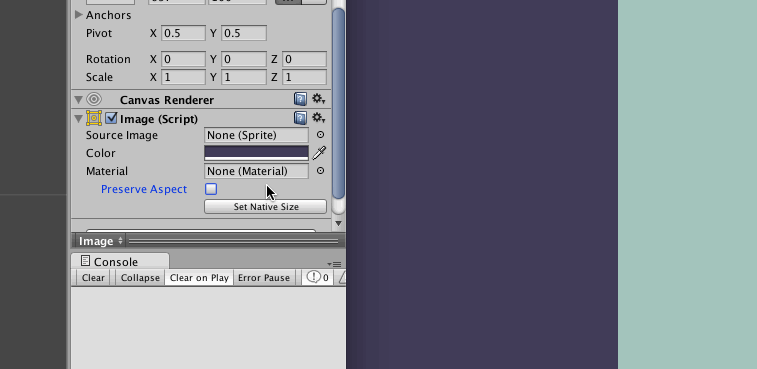
Task: Disable the Image (Script) component checkbox
Action: click(111, 118)
